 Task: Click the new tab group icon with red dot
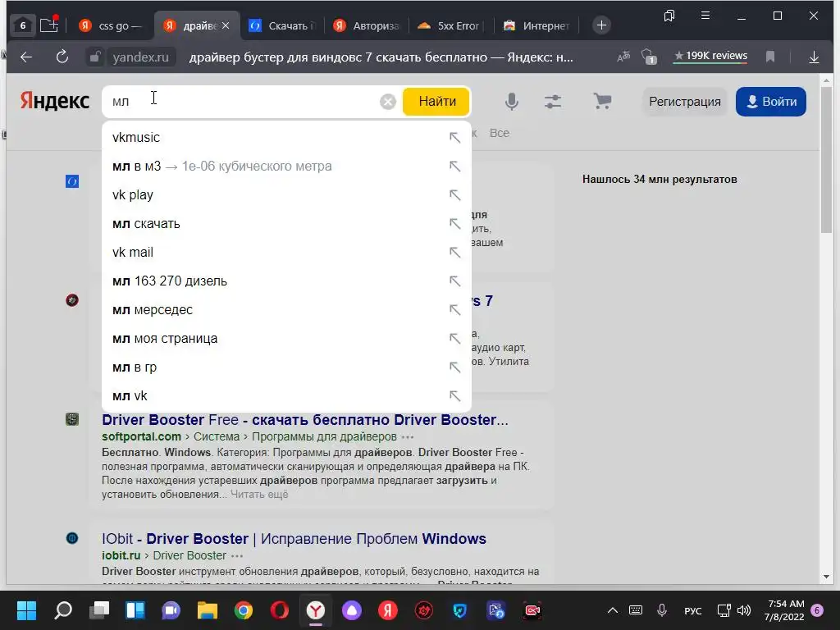coord(48,25)
